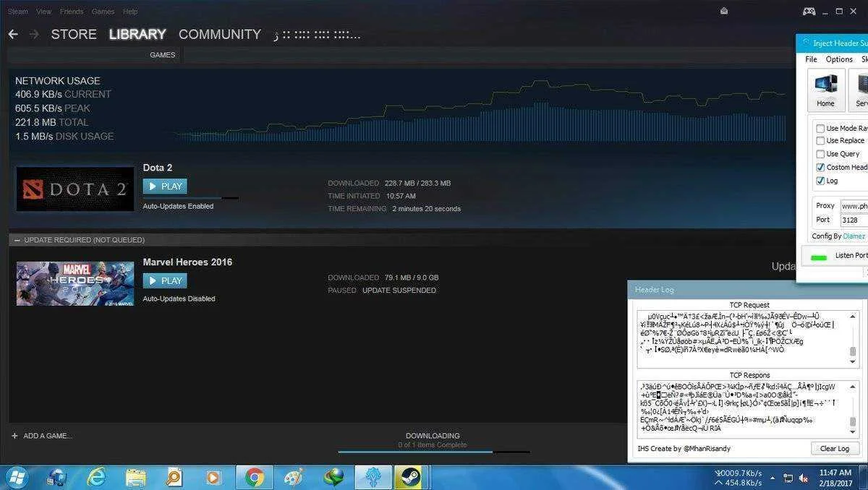Open the File menu in Inject Header
The image size is (868, 490).
(811, 59)
